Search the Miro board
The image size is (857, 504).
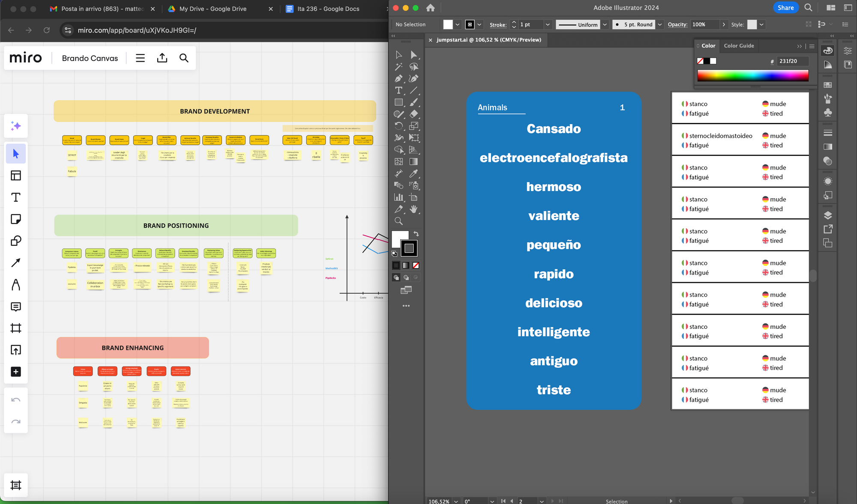(184, 58)
